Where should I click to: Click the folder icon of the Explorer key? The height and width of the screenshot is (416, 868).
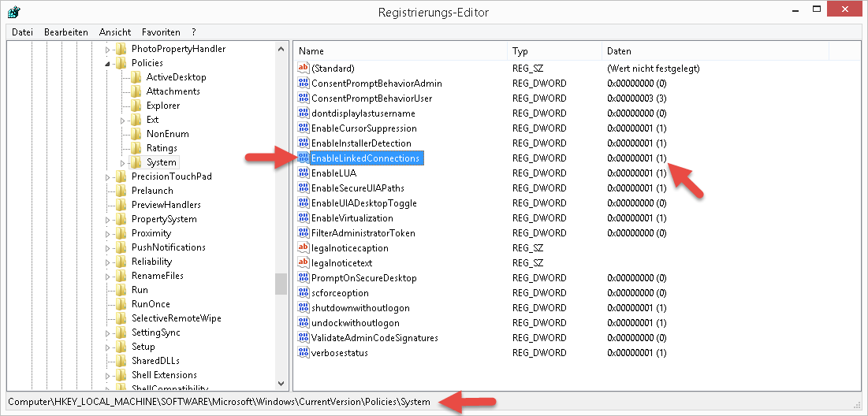point(136,106)
